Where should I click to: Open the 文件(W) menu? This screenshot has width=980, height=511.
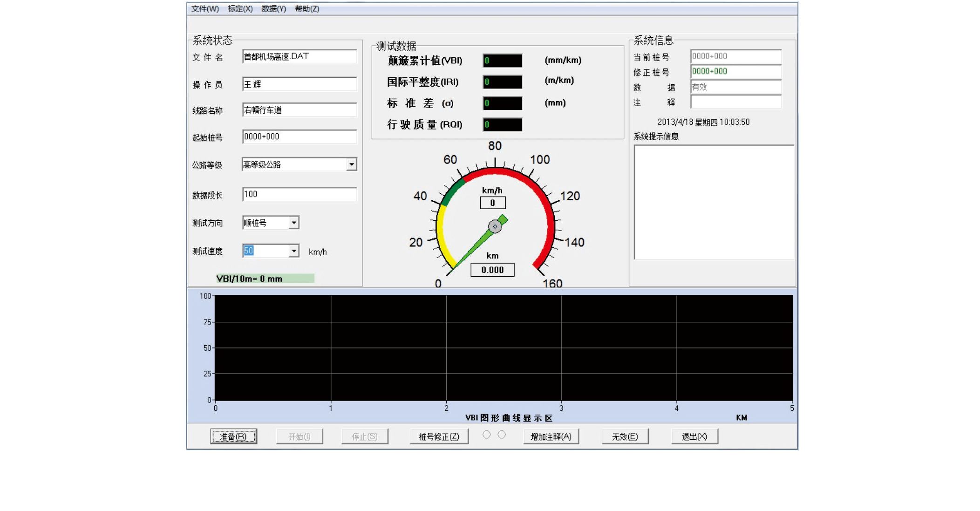[205, 9]
